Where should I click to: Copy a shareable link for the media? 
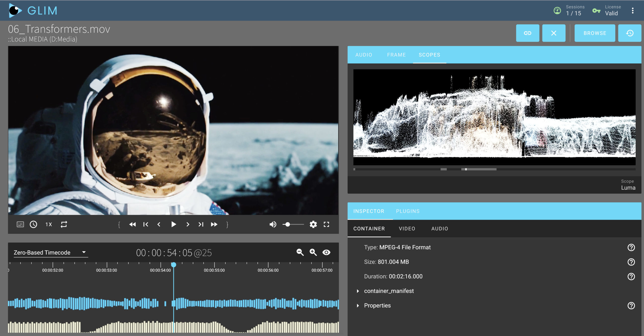tap(528, 33)
